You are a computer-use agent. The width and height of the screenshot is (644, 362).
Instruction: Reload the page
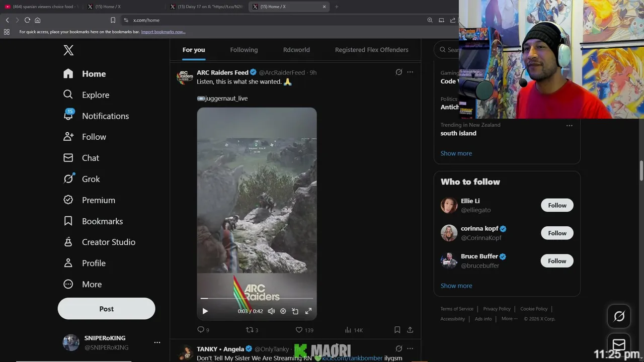click(27, 20)
